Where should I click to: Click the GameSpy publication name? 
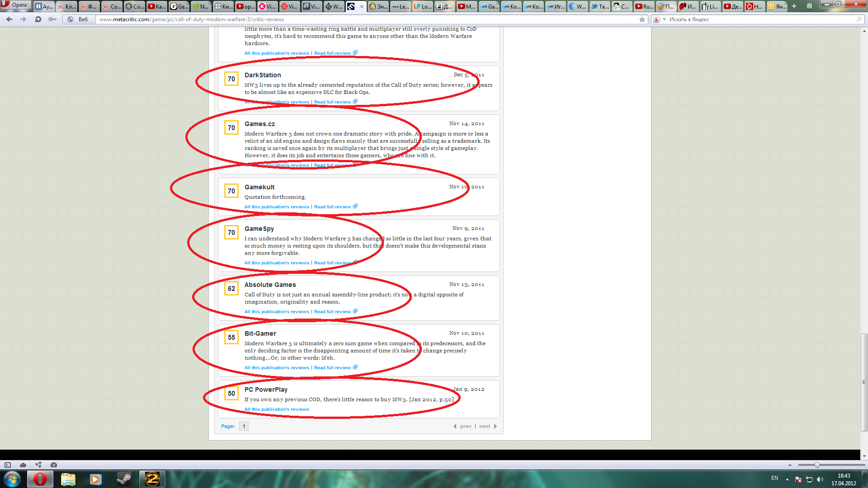pos(259,229)
